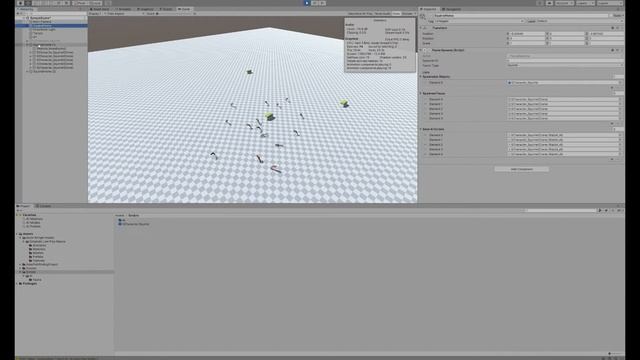Toggle the Stats overlay button
640x360 pixels.
coord(396,13)
